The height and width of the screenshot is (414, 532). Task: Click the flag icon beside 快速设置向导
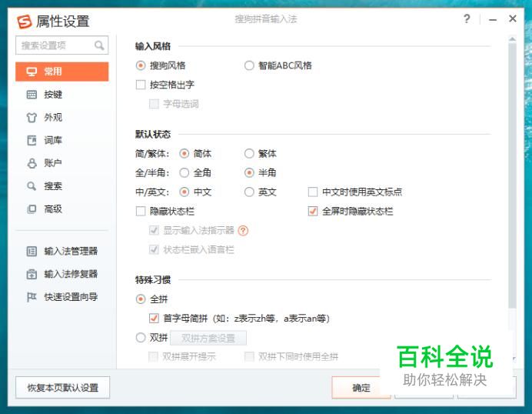point(32,297)
